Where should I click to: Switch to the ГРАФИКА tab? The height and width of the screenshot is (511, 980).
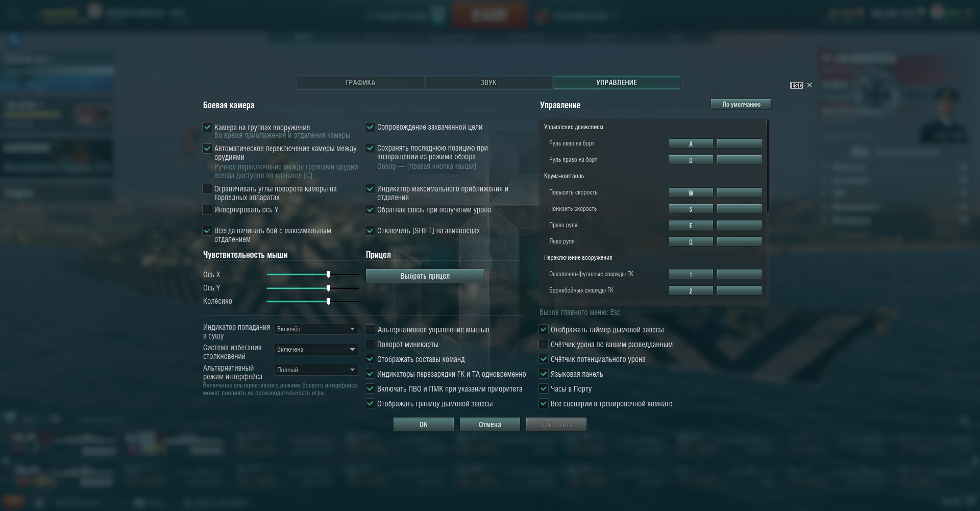360,83
